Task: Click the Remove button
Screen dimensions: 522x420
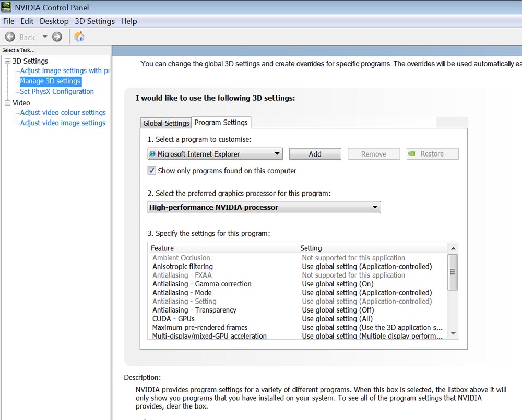Action: (x=374, y=154)
